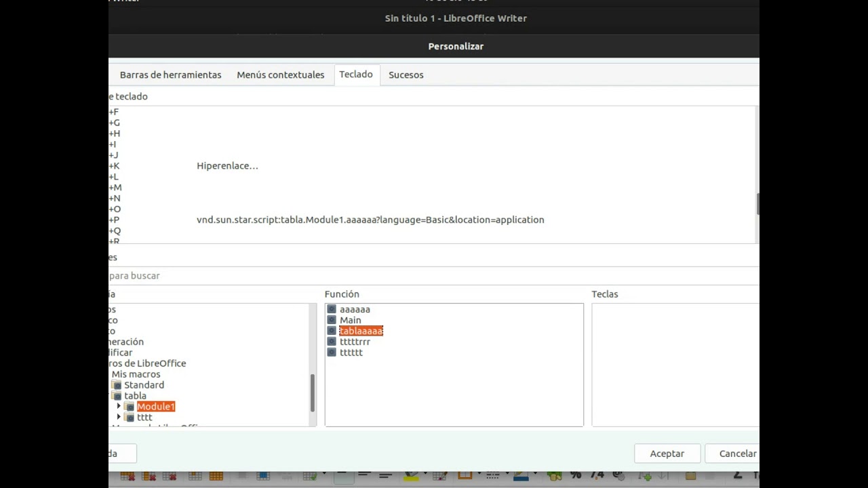
Task: Select the +I shortcut row
Action: click(431, 144)
